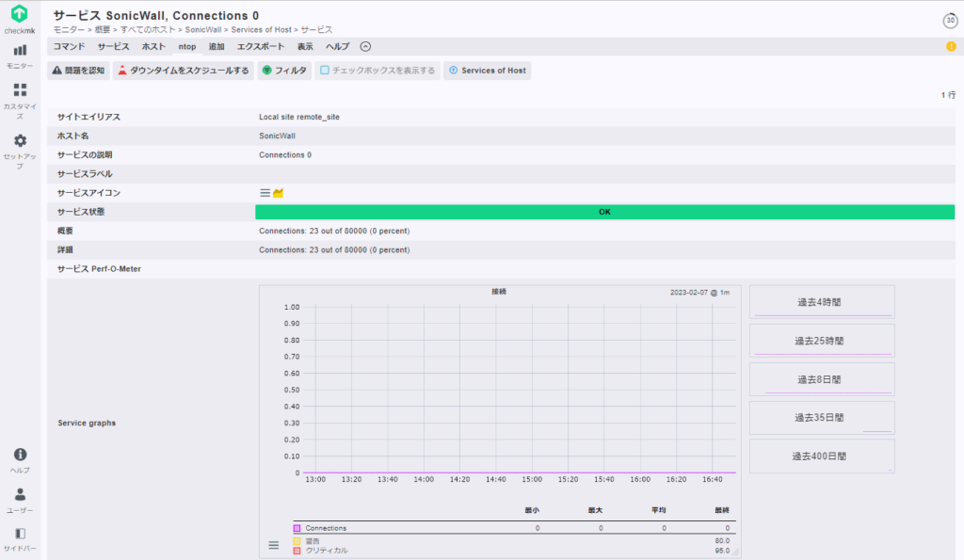Open the セットアップ gear menu
This screenshot has height=560, width=964.
tap(21, 152)
